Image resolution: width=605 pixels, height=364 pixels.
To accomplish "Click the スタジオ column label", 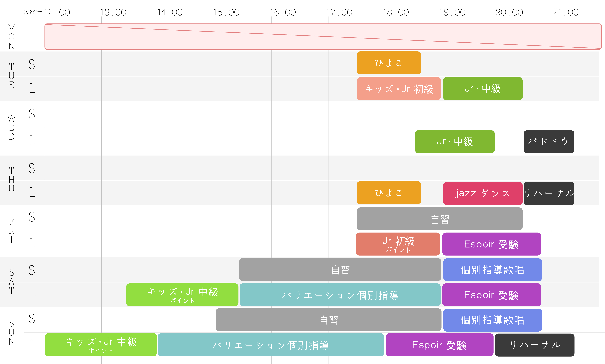I will [33, 12].
